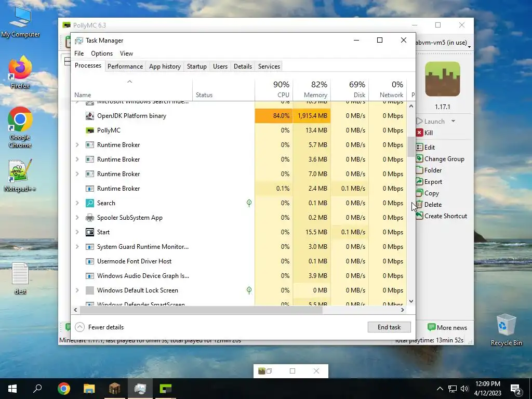Switch to the Users tab
Screen dimensions: 532x399
(220, 66)
